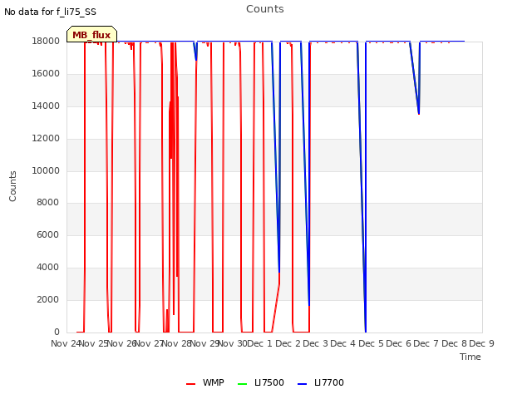
Task: Click the 6000 y-axis tick label
Action: 48,234
